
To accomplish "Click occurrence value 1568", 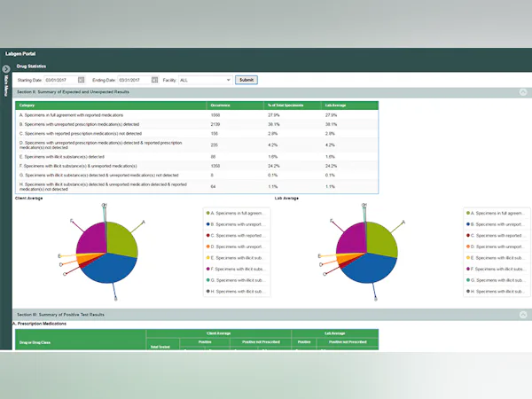I will [x=215, y=115].
